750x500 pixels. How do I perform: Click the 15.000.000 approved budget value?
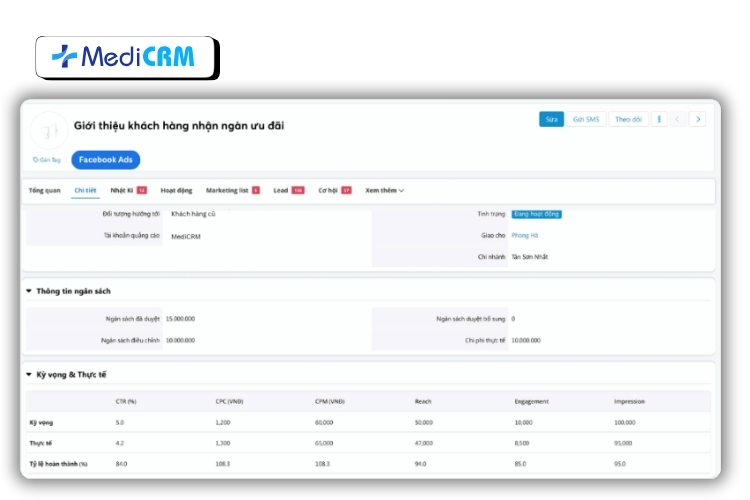point(180,319)
